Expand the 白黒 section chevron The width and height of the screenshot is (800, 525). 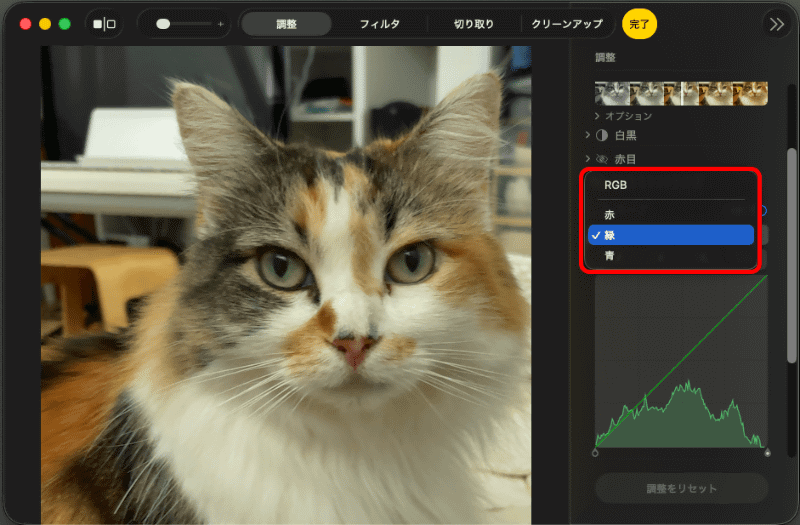(588, 135)
